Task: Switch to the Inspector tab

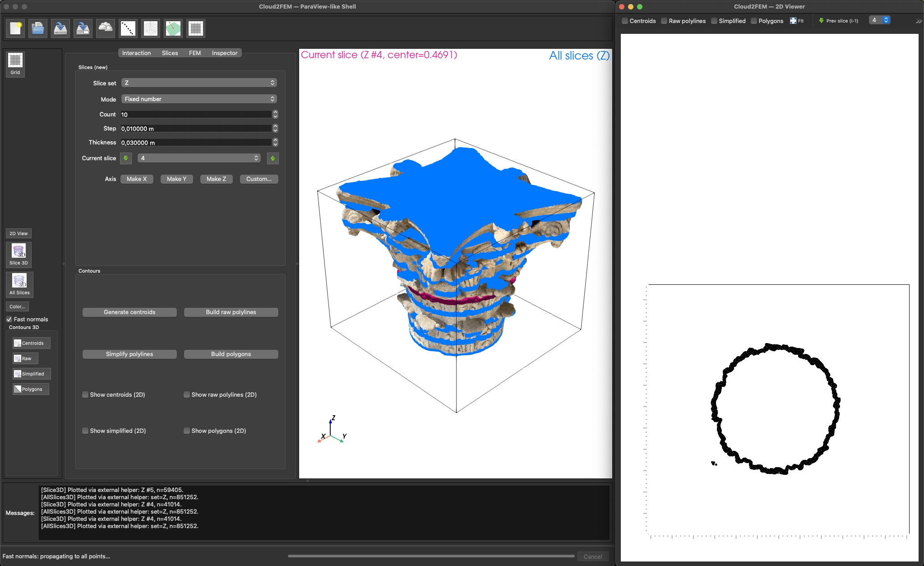Action: click(224, 53)
